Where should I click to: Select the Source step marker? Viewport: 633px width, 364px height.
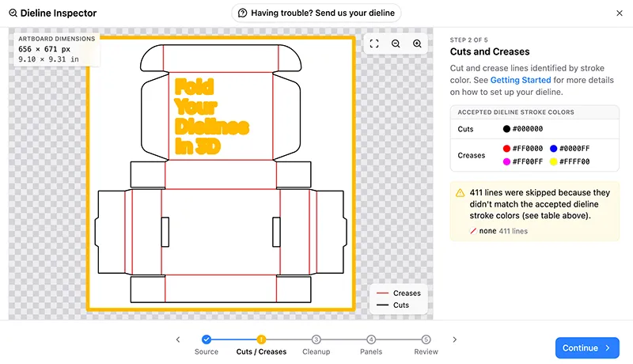coord(207,339)
